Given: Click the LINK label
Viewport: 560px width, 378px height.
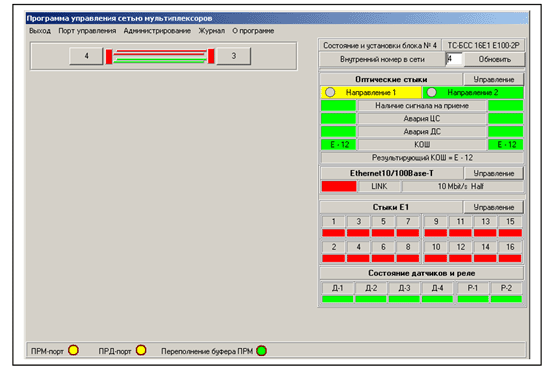Looking at the screenshot, I should pos(379,186).
